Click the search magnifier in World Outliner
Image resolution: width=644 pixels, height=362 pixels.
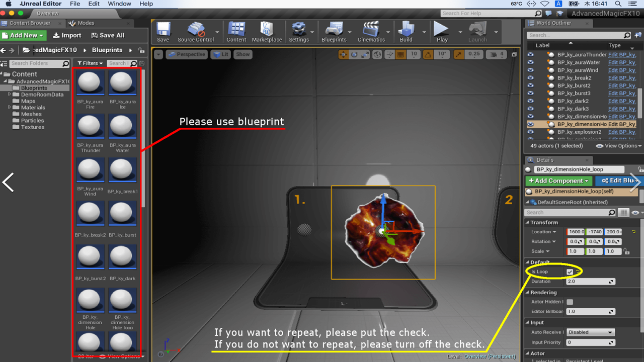click(627, 35)
